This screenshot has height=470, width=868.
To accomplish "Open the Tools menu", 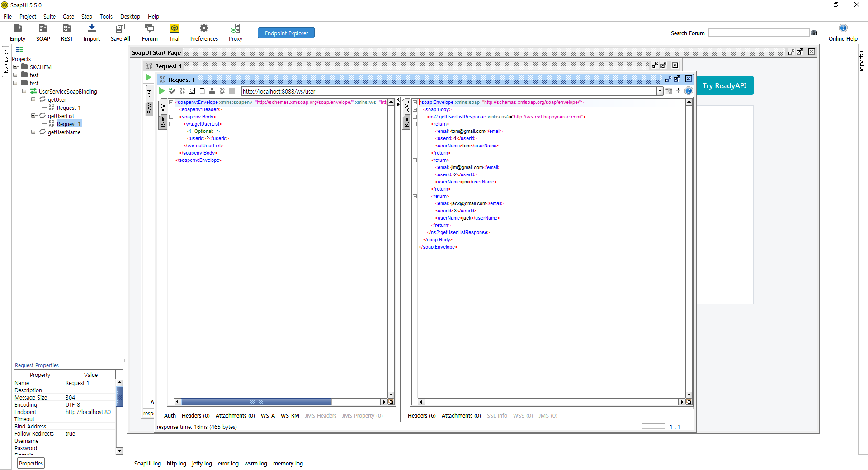I will point(106,16).
